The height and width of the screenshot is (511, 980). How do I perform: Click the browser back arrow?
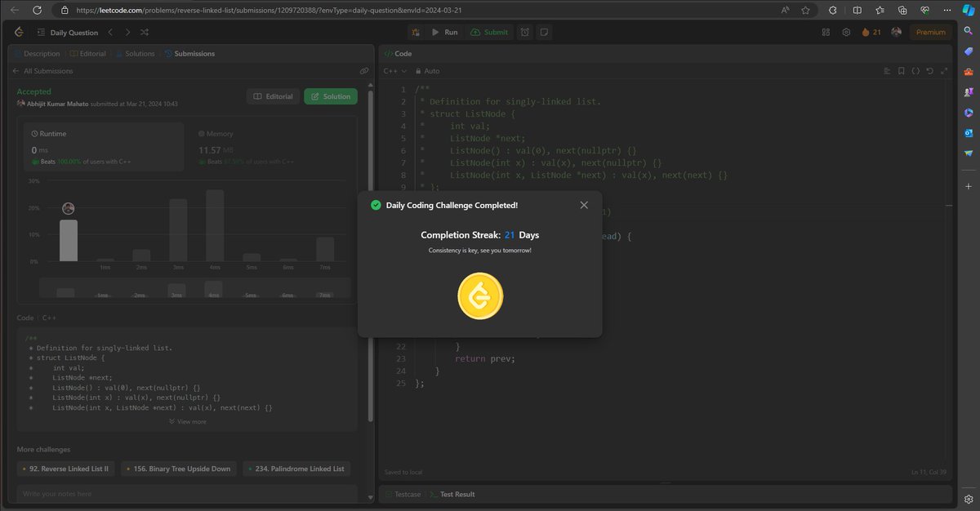[15, 10]
